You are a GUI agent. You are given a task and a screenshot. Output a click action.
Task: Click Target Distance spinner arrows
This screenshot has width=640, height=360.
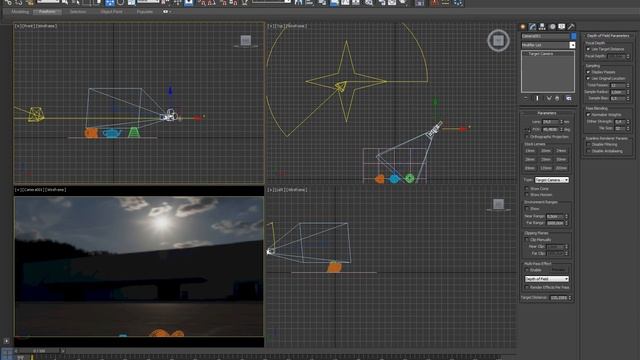570,298
